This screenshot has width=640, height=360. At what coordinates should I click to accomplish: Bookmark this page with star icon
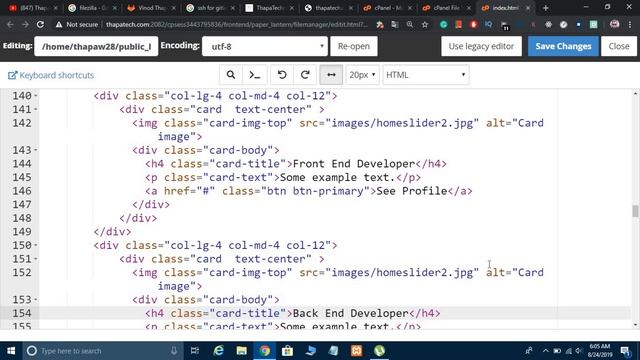point(425,24)
